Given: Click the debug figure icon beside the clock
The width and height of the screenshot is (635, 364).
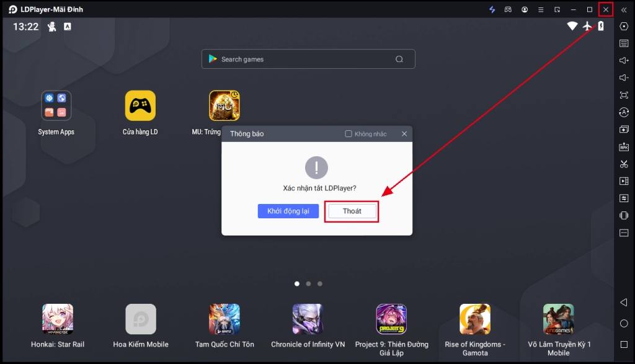Looking at the screenshot, I should click(52, 27).
